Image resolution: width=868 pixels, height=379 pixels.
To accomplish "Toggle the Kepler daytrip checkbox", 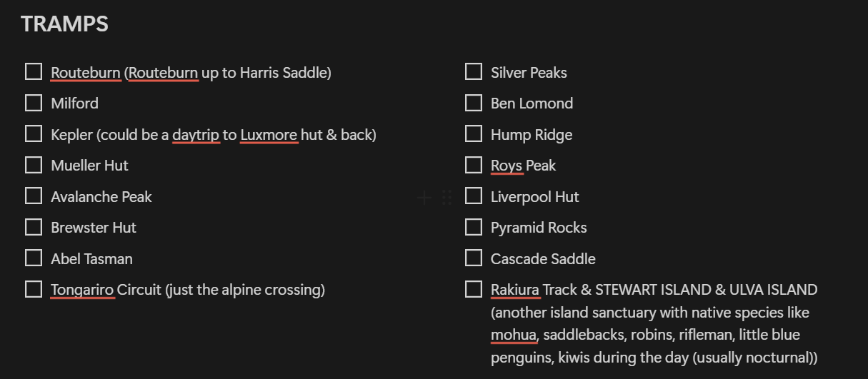I will [34, 134].
